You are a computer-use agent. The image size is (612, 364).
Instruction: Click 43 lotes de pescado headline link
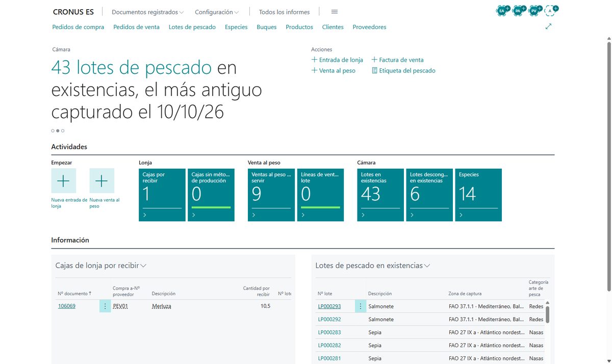(132, 68)
